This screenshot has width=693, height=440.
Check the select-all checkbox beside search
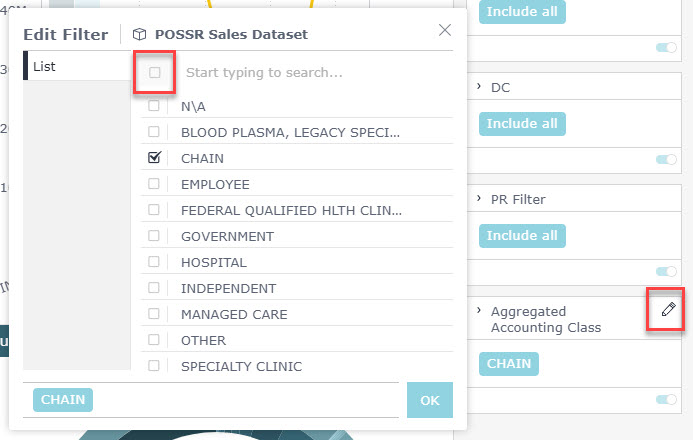155,72
